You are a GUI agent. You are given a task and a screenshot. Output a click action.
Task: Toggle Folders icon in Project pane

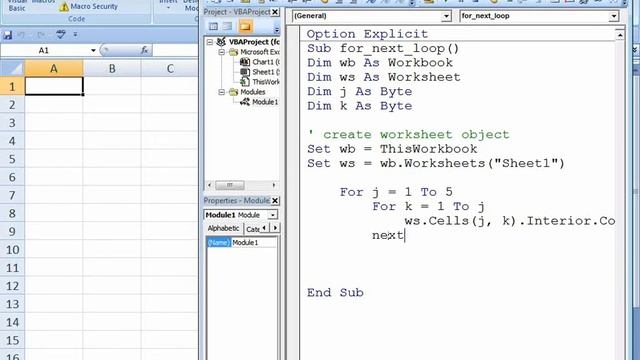tap(245, 27)
